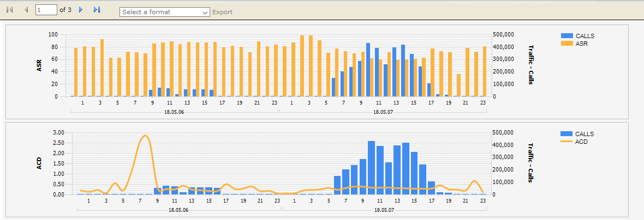This screenshot has height=220, width=644.
Task: Click the Traffic - Calls axis title in top chart
Action: pyautogui.click(x=530, y=65)
